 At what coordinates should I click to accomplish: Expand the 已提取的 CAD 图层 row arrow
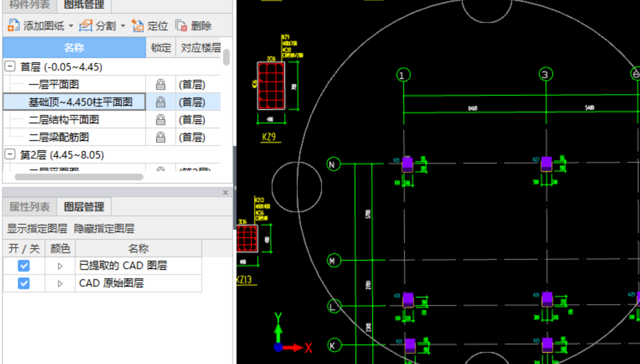click(60, 266)
